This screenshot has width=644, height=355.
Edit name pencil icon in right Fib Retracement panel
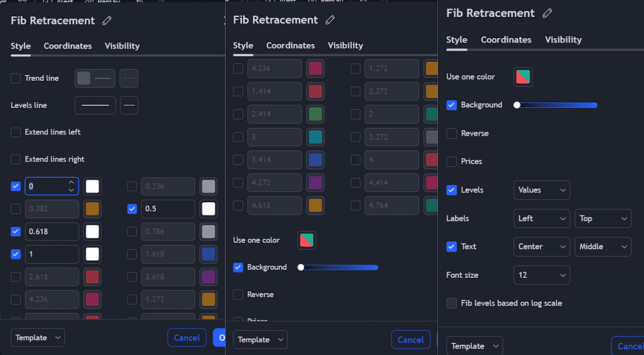(547, 13)
